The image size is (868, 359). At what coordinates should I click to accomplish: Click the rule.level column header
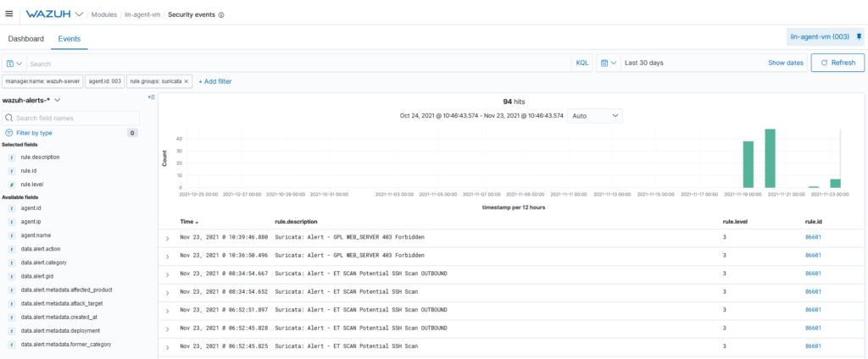737,222
